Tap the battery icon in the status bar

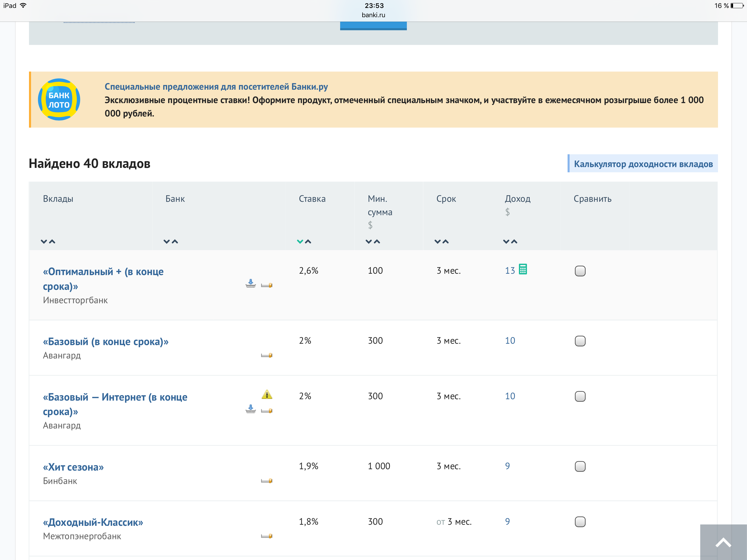pyautogui.click(x=737, y=5)
